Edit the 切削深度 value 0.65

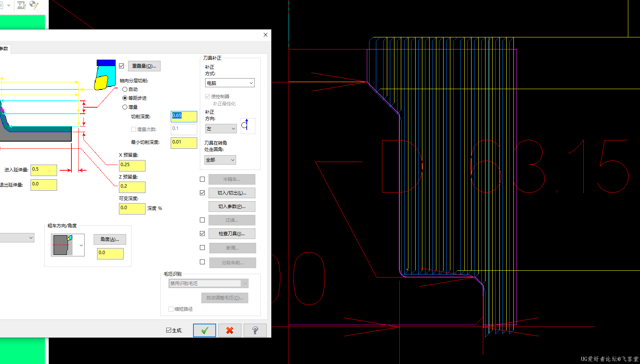coord(184,116)
